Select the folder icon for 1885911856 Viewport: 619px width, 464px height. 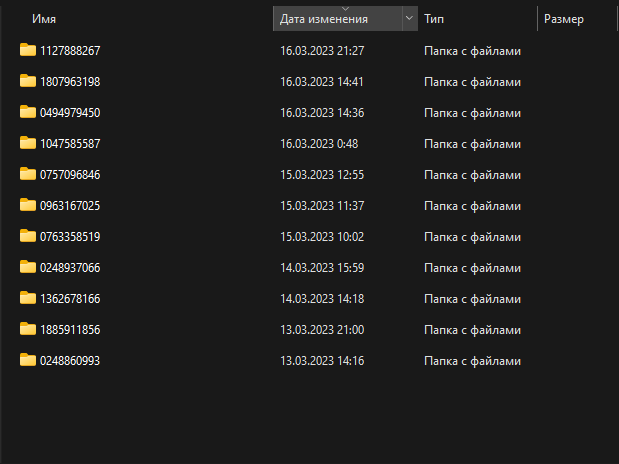tap(28, 329)
